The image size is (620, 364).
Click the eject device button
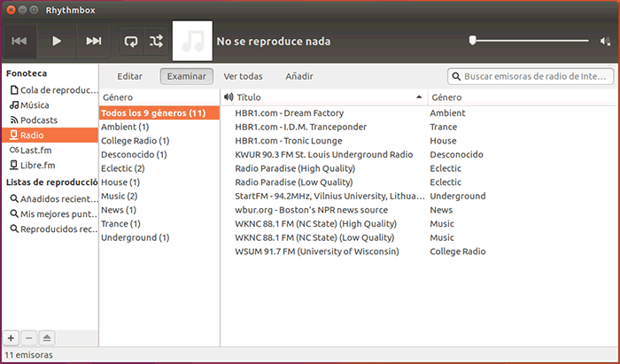coord(47,338)
